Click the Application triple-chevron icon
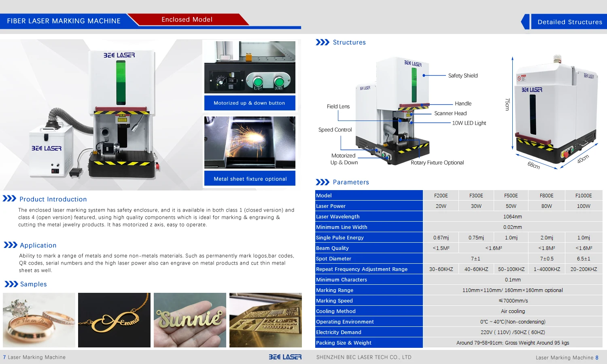Screen dimensions: 607x364 tap(11, 245)
